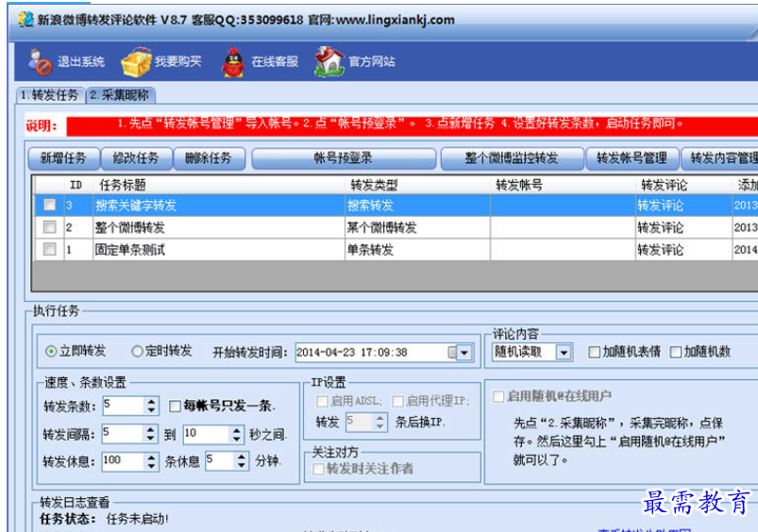
Task: Toggle 启用随机@在线用户 checkbox
Action: [x=498, y=397]
